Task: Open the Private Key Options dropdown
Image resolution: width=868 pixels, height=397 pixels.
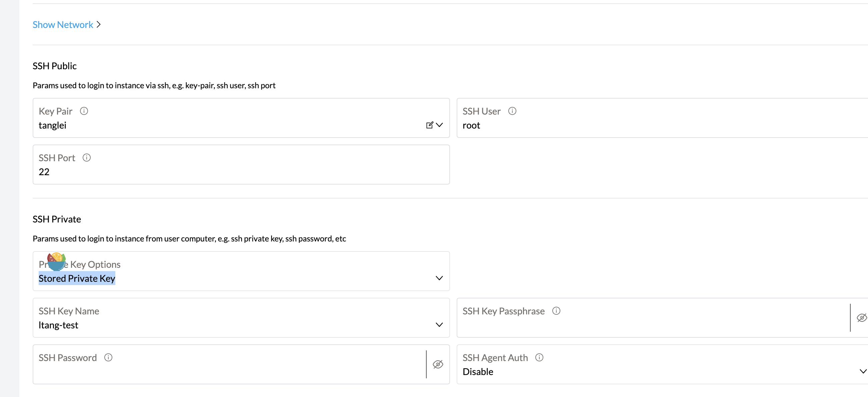Action: point(439,278)
